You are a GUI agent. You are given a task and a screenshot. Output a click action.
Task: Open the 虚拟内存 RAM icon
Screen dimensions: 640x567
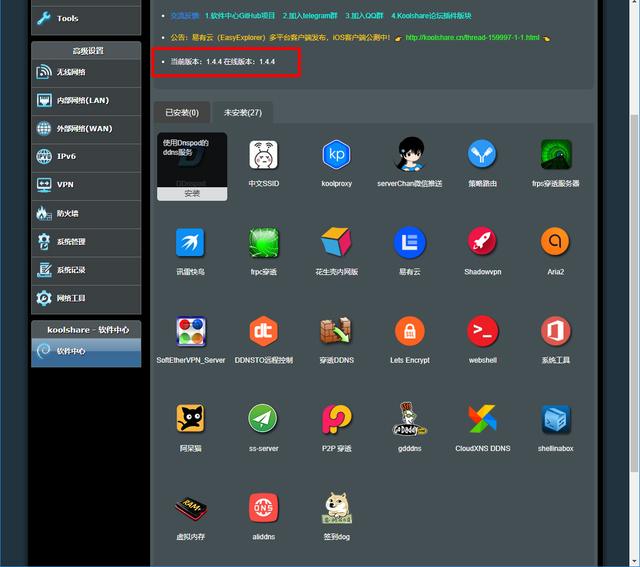[x=191, y=508]
